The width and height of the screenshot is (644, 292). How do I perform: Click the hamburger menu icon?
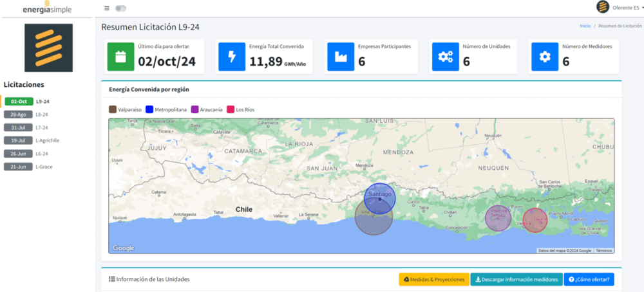[106, 8]
